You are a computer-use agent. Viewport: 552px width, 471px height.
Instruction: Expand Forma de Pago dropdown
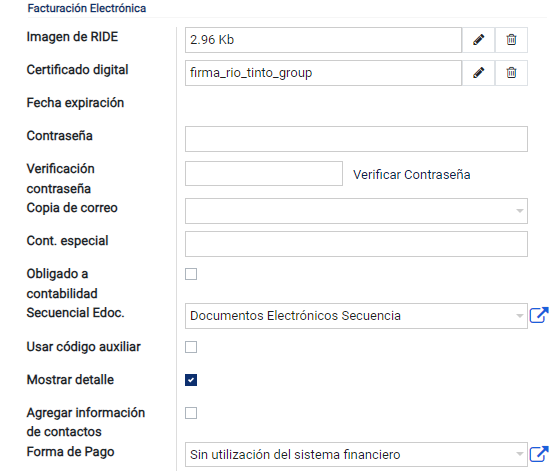356,454
